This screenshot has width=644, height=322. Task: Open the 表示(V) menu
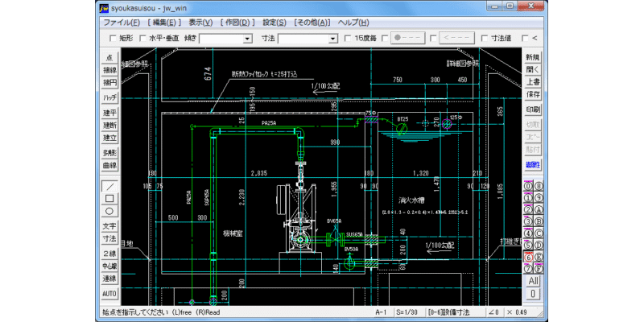[x=200, y=23]
